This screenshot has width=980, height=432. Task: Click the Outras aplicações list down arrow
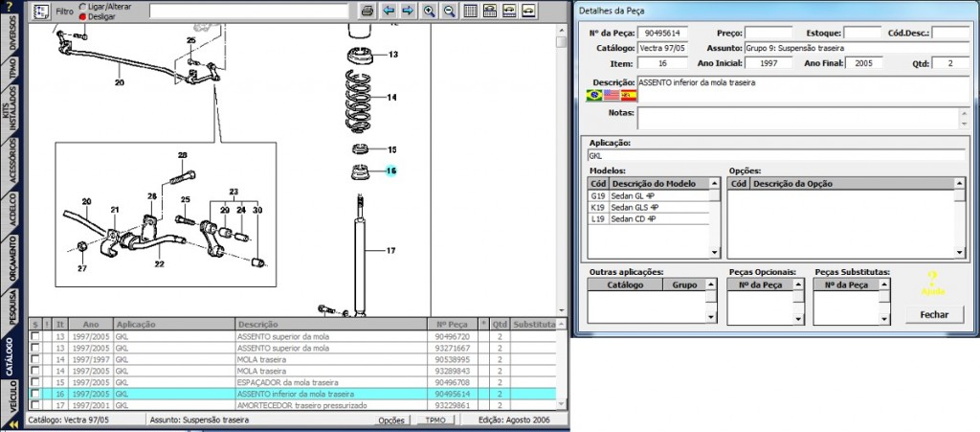[711, 318]
